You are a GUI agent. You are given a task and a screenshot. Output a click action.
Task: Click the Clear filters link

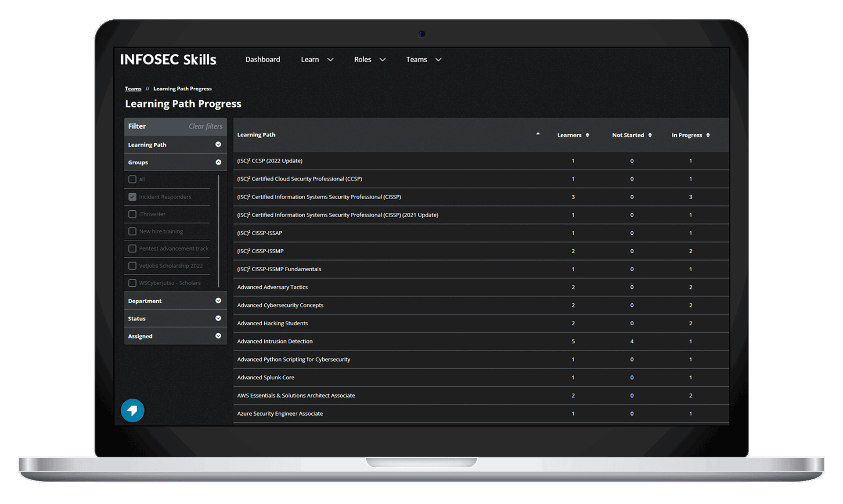205,126
